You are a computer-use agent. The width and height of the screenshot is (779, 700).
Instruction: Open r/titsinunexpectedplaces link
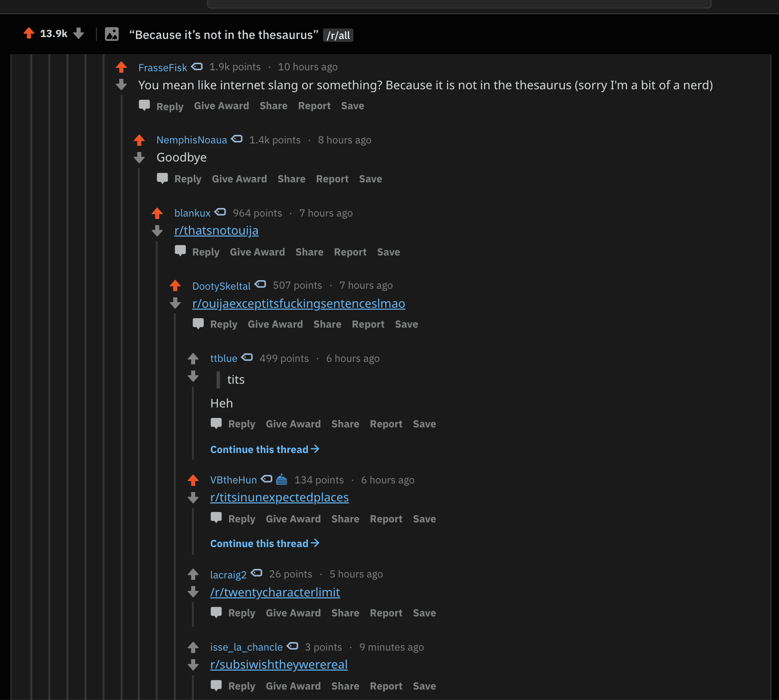[279, 497]
